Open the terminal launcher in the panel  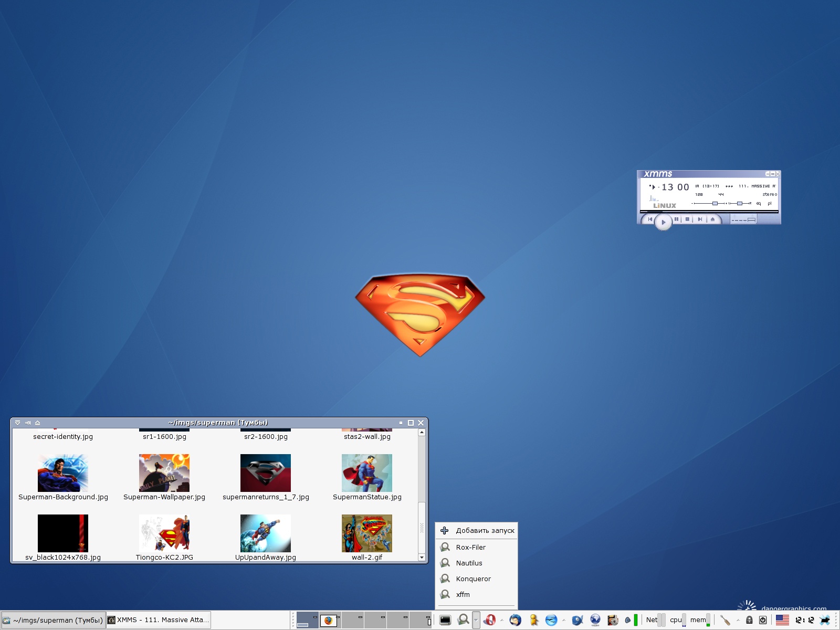(445, 620)
